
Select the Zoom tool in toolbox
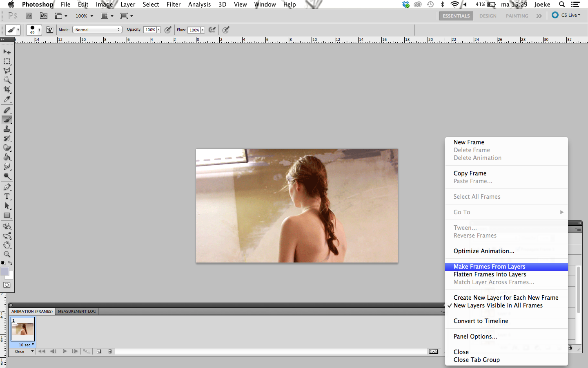7,254
